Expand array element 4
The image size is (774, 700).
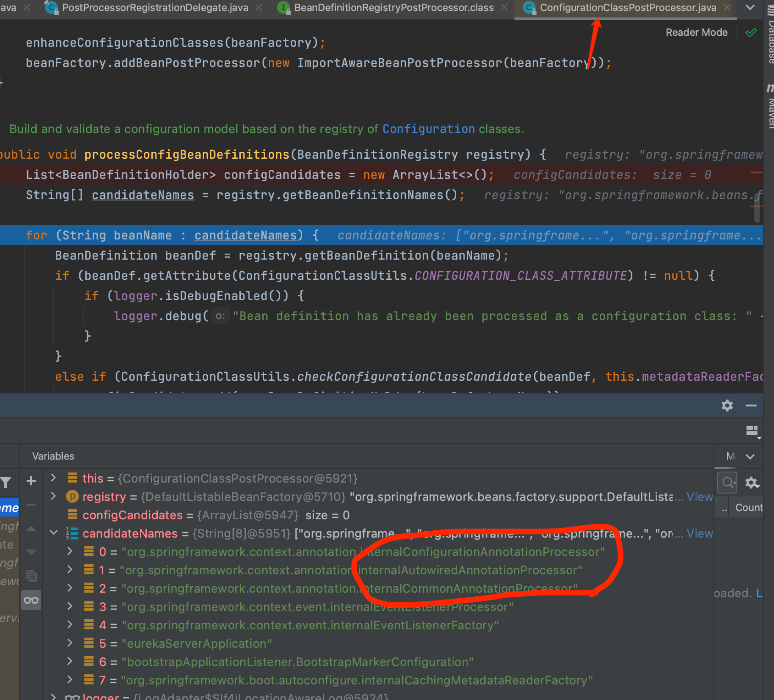click(70, 624)
